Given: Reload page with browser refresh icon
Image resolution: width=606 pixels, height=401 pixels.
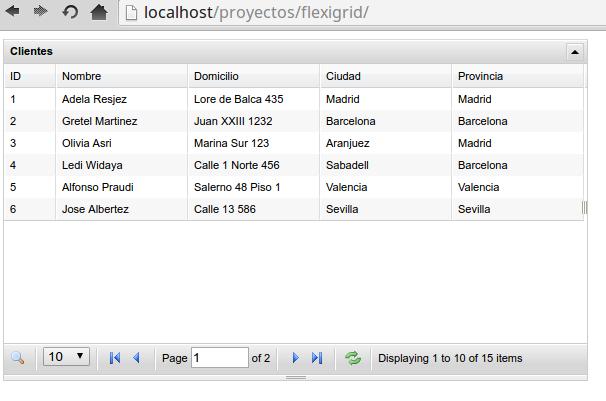Looking at the screenshot, I should click(70, 12).
